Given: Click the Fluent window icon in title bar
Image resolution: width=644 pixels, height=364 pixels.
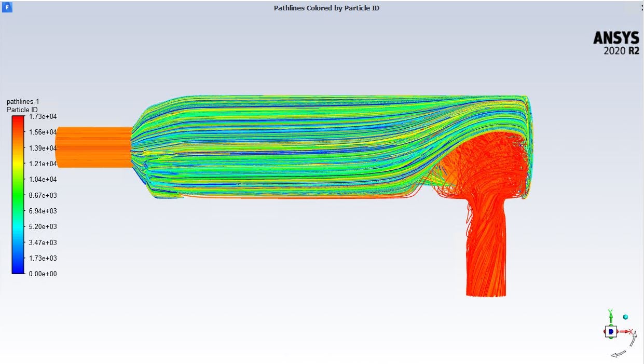Looking at the screenshot, I should 8,7.
